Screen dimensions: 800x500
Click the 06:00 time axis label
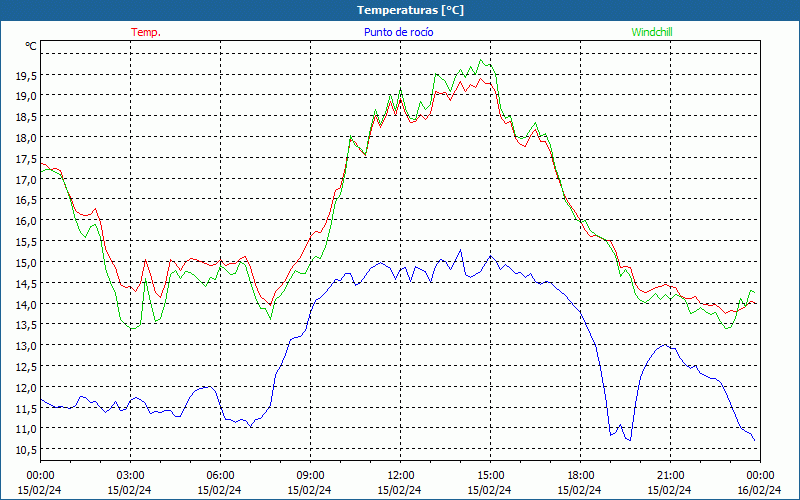[220, 476]
